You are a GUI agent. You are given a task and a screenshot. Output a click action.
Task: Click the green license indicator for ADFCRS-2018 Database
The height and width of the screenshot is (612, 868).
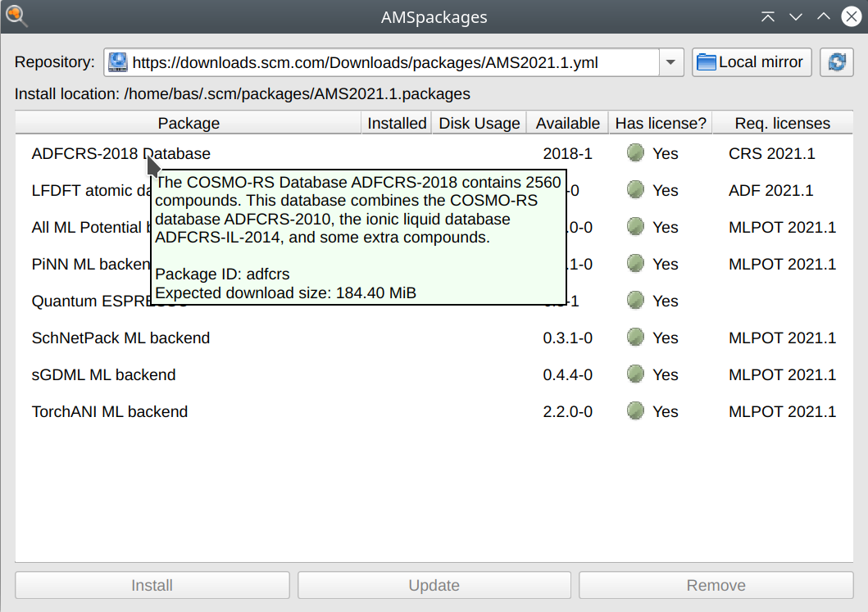click(635, 152)
